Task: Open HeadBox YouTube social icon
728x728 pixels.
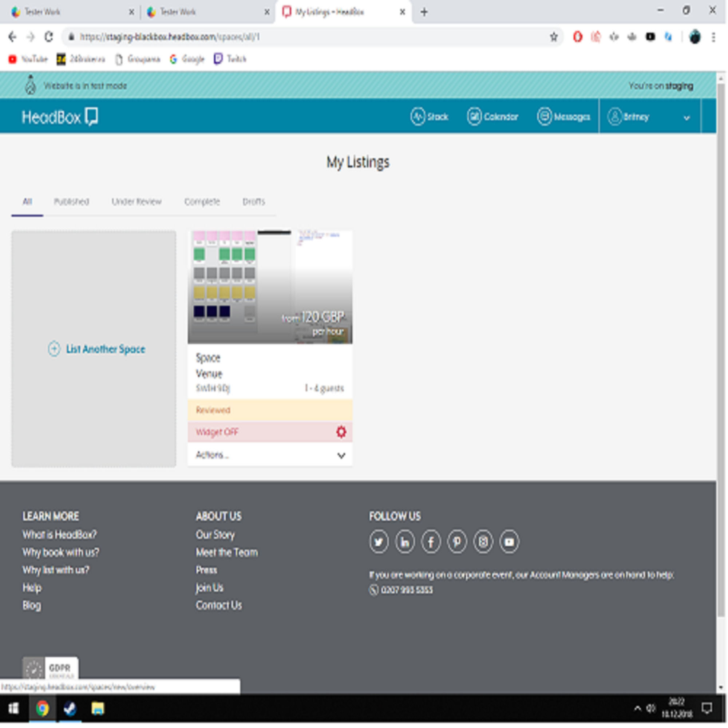Action: coord(509,542)
